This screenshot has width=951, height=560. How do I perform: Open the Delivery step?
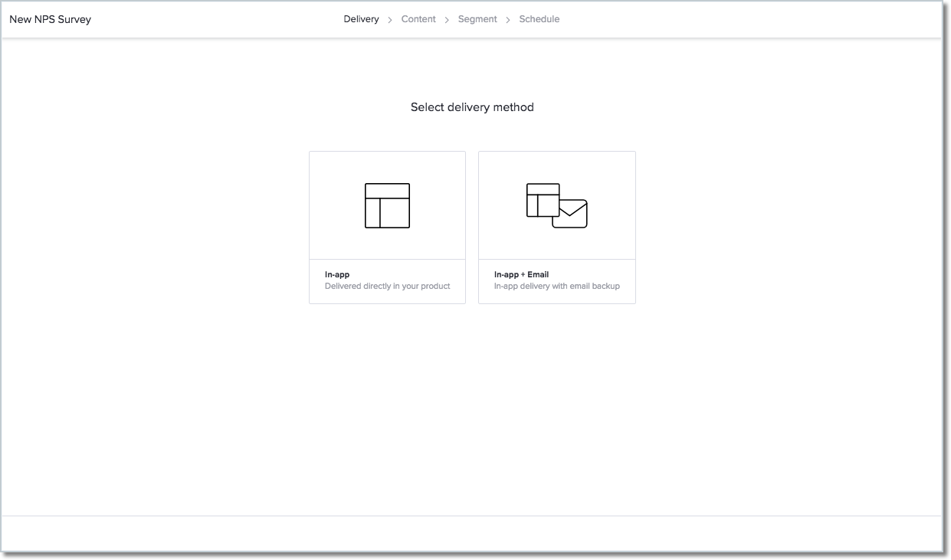pyautogui.click(x=361, y=19)
